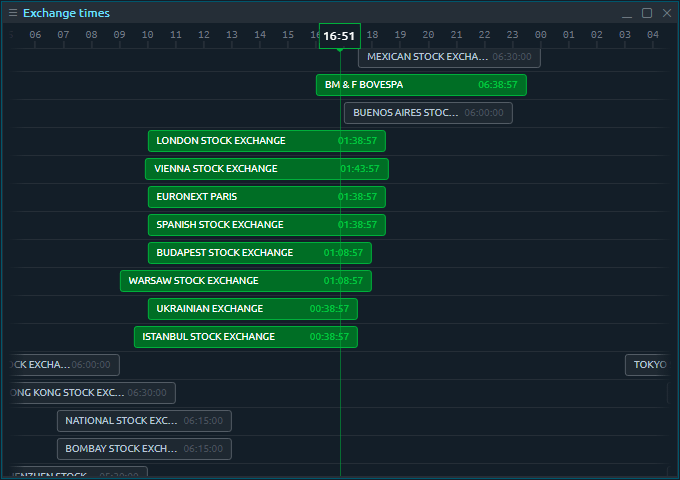Select the BM & F Bovespa session bar
This screenshot has width=680, height=480.
[421, 85]
